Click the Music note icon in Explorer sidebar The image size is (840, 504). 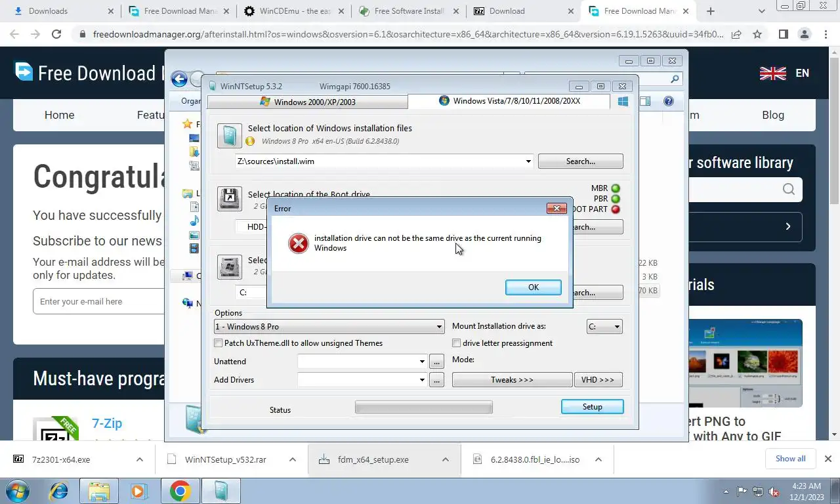pos(194,221)
